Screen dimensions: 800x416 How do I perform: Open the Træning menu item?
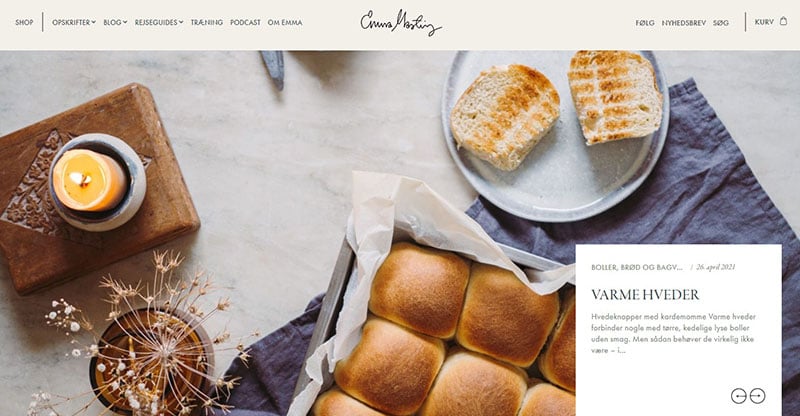(207, 22)
